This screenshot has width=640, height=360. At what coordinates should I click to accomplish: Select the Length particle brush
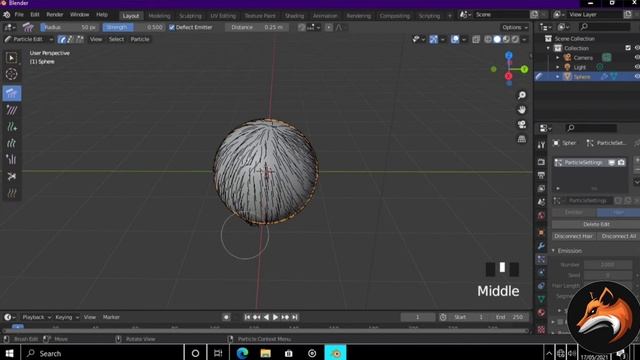(12, 143)
